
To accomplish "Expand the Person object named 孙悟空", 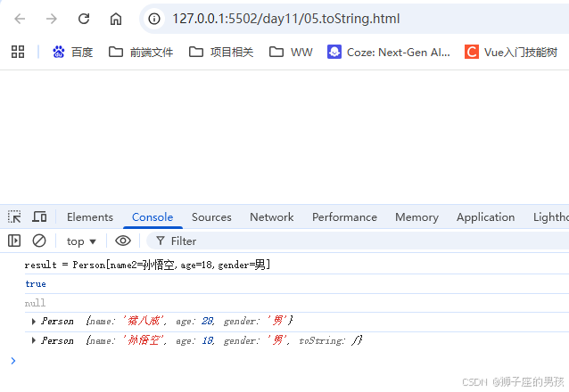I will coord(34,340).
